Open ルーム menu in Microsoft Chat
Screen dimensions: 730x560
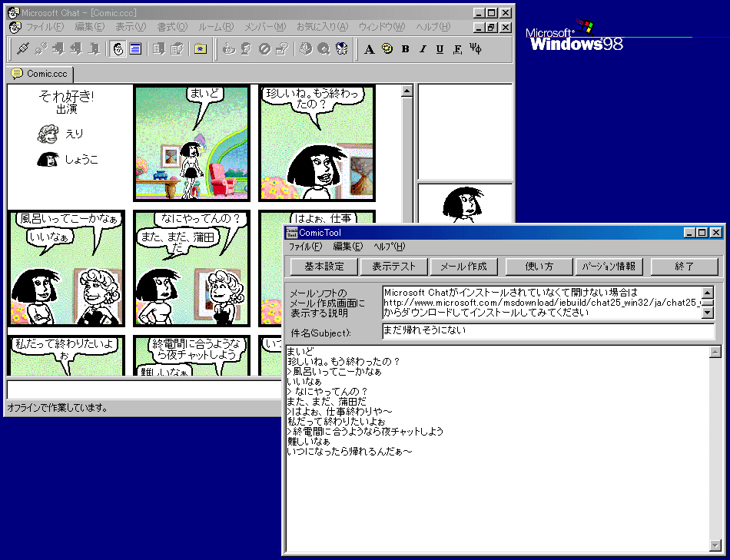(216, 27)
